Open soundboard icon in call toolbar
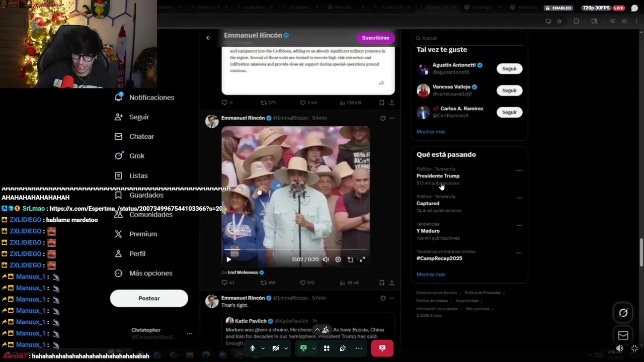This screenshot has width=644, height=362. coord(343,348)
